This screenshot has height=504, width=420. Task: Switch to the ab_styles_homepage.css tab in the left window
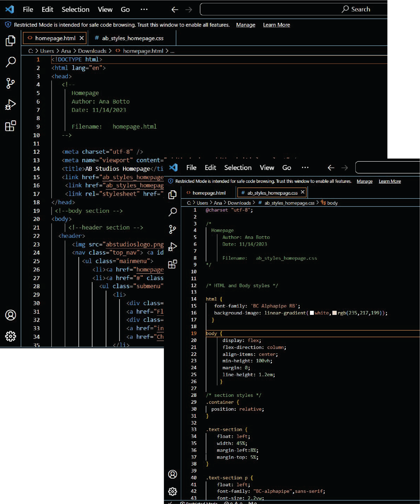(x=132, y=38)
